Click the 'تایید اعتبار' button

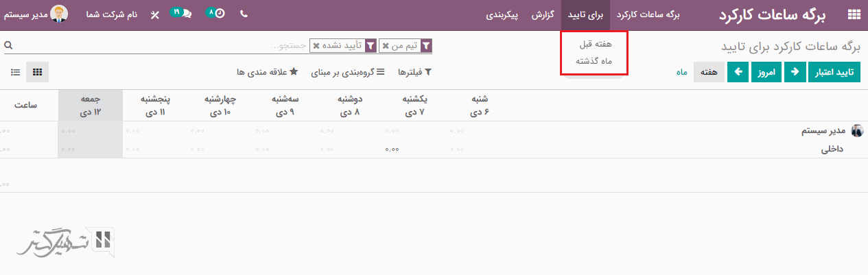point(835,72)
